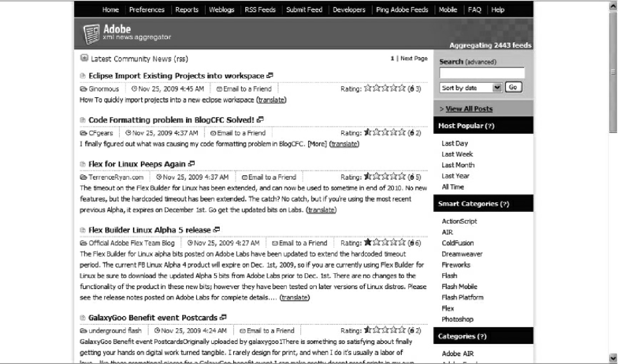The width and height of the screenshot is (618, 364).
Task: Click first rating star in Official Adobe Flex Team Blog row
Action: click(368, 243)
